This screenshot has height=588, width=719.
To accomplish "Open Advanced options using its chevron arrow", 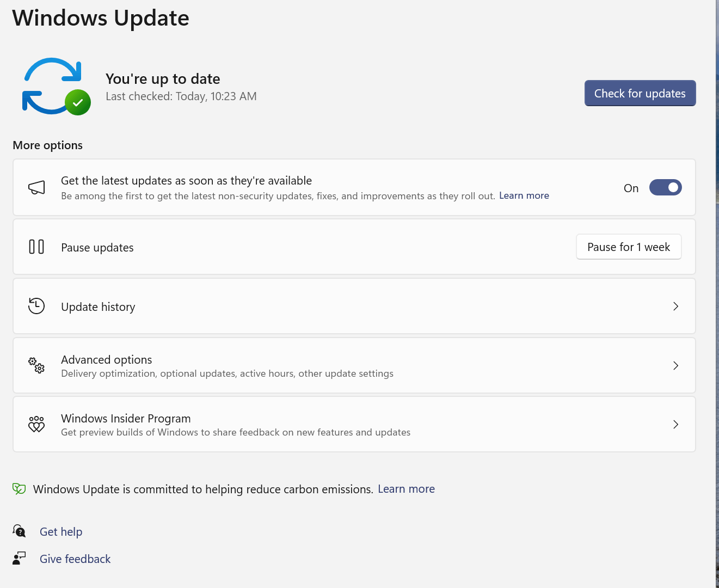I will click(x=675, y=365).
